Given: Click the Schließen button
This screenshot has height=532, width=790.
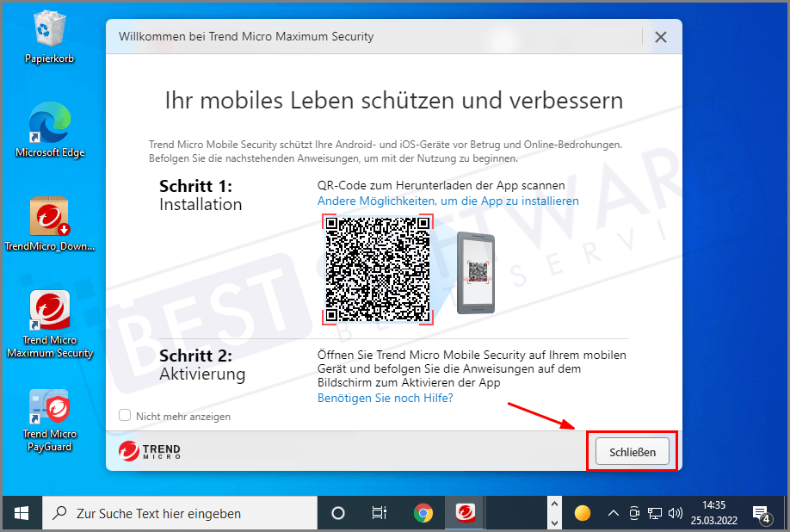Looking at the screenshot, I should (632, 450).
